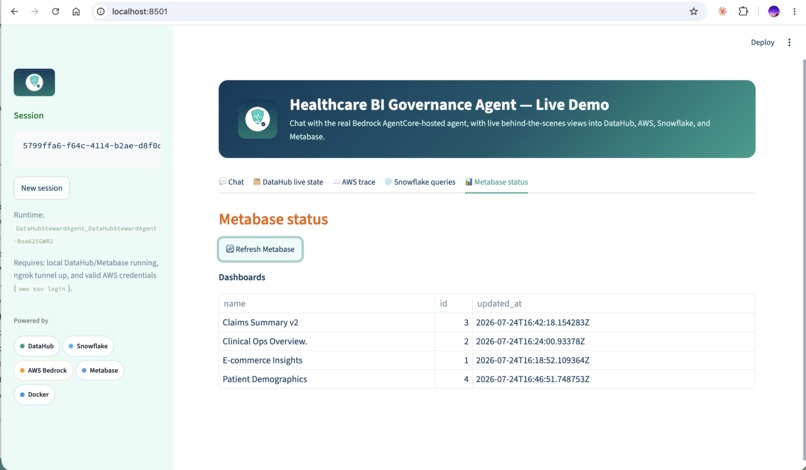Select the Patient Demographics row
This screenshot has width=806, height=470.
coord(487,379)
